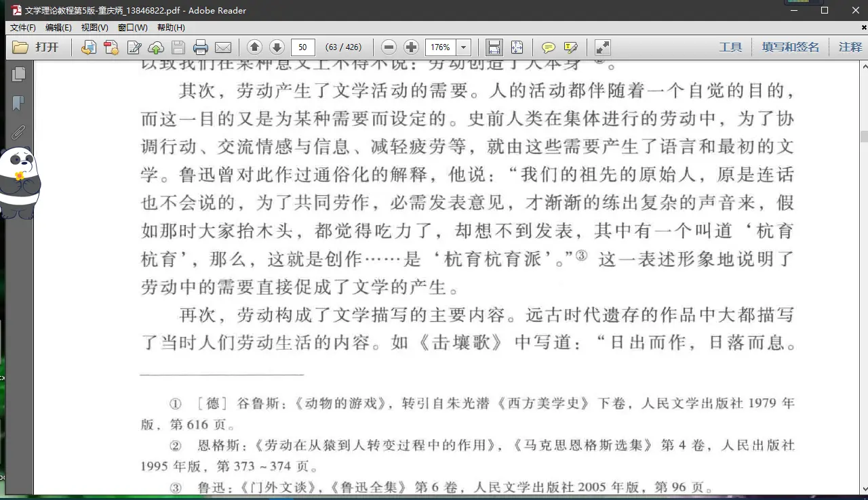Maximize the Adobe Reader window
Viewport: 868px width, 500px height.
click(x=825, y=10)
